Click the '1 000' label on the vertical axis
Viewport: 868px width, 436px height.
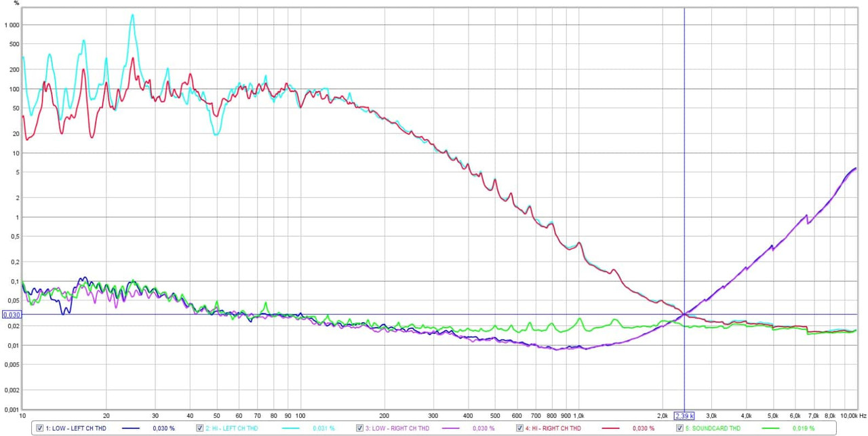[x=12, y=25]
